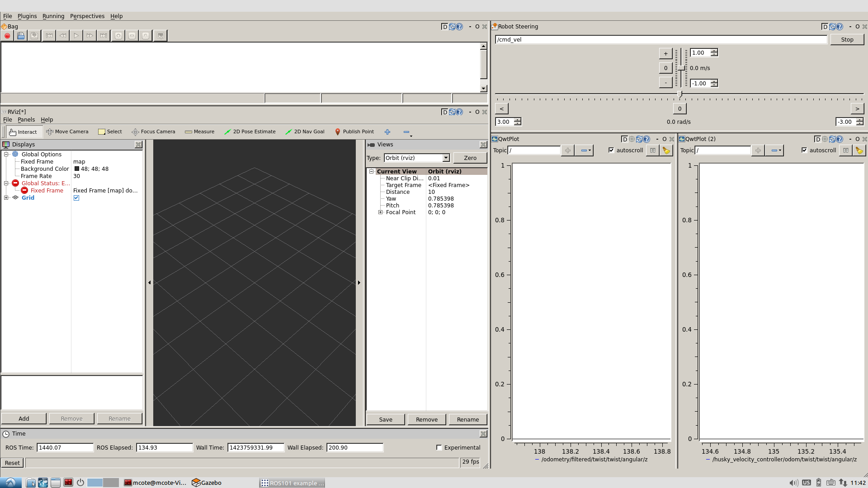
Task: Click the Add display button
Action: 24,418
